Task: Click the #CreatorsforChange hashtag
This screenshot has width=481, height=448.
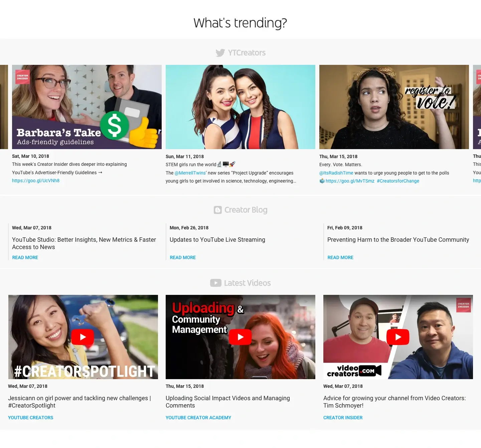Action: pyautogui.click(x=397, y=181)
